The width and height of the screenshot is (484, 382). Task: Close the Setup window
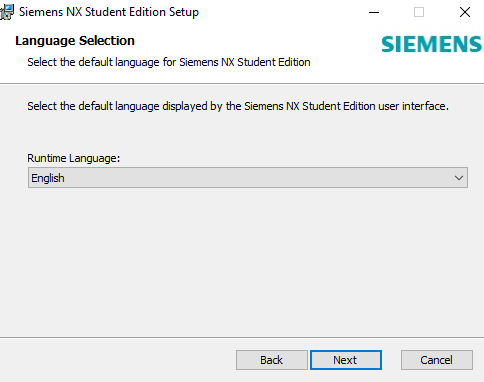click(465, 12)
